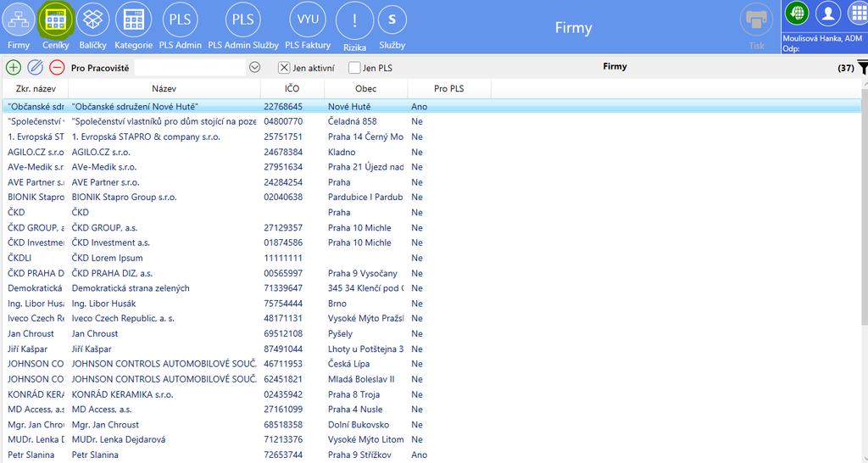This screenshot has width=868, height=463.
Task: Select the AGILO.CZ s.r.o. row
Action: point(431,152)
